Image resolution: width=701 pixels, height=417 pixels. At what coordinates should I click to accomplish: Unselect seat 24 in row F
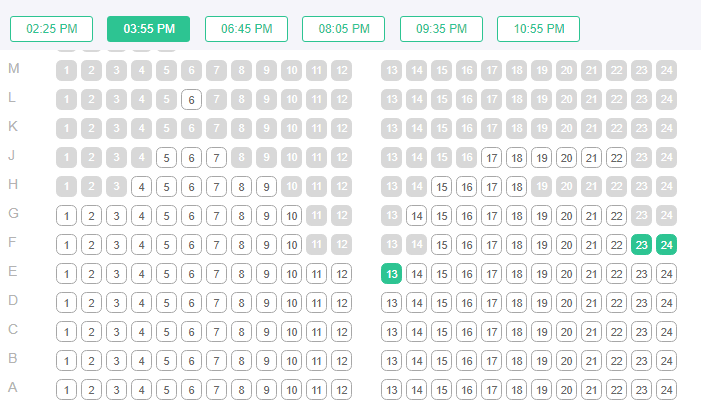point(667,245)
